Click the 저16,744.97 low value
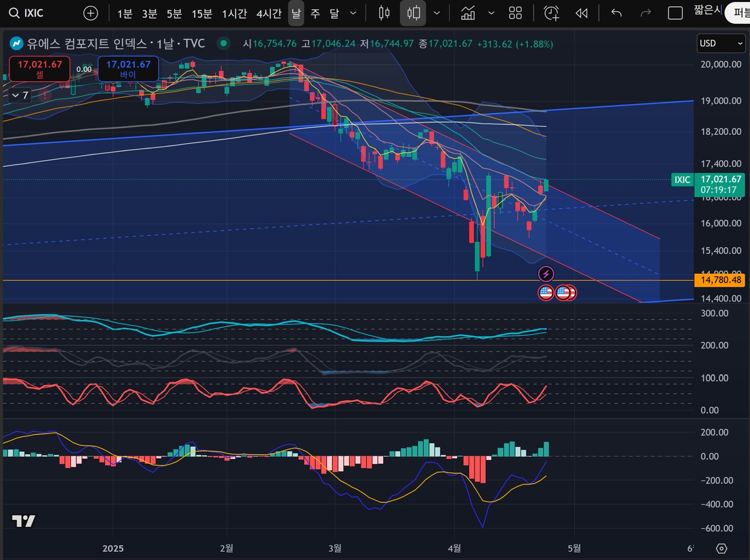This screenshot has height=560, width=750. (387, 44)
